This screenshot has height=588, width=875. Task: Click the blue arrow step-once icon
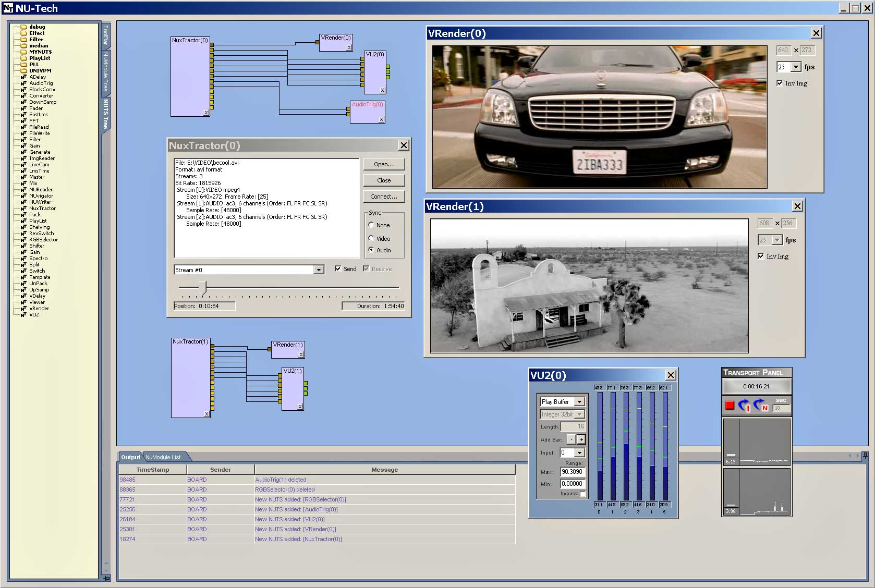[744, 405]
